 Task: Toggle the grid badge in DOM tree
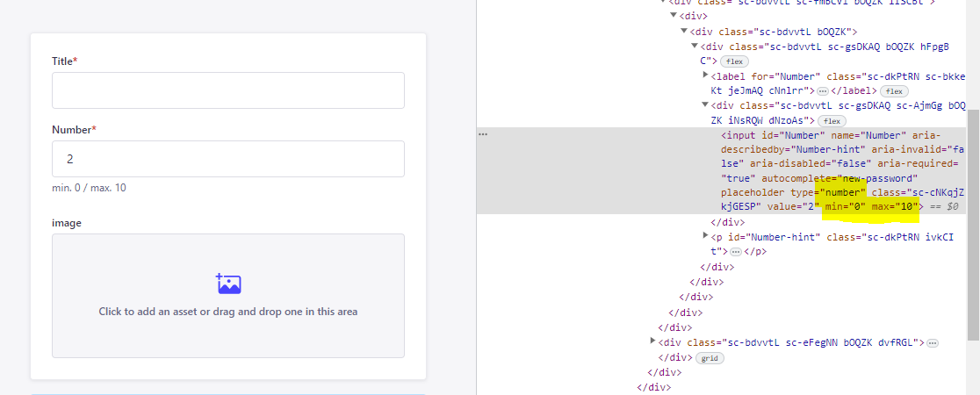[x=710, y=358]
